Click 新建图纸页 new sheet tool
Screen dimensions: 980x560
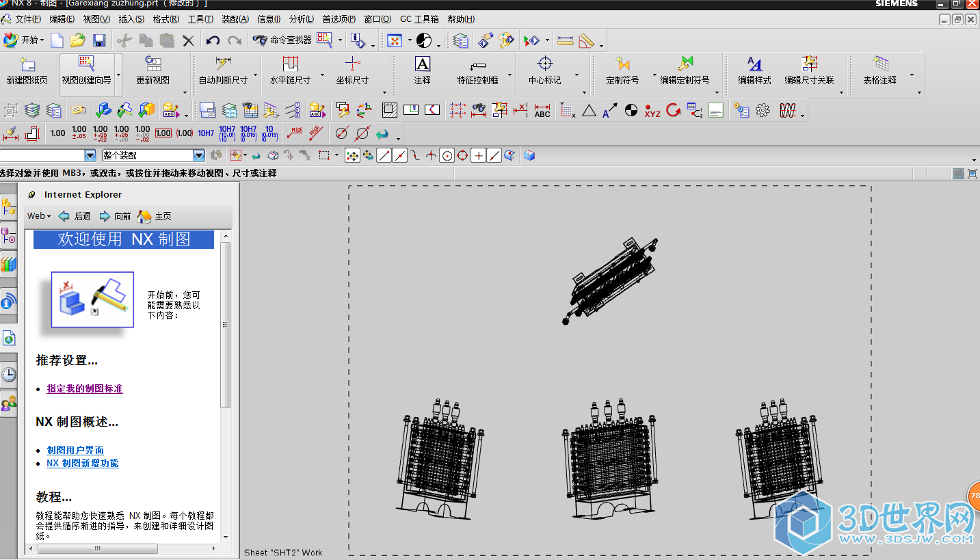pyautogui.click(x=27, y=71)
